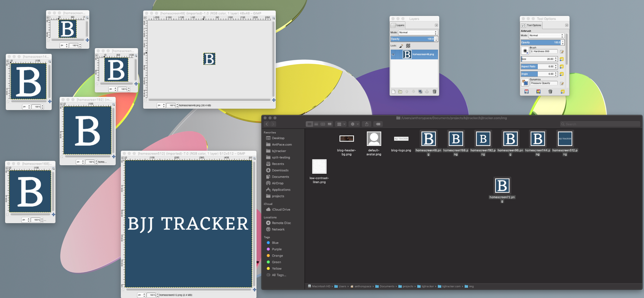Create a new layer group

400,92
